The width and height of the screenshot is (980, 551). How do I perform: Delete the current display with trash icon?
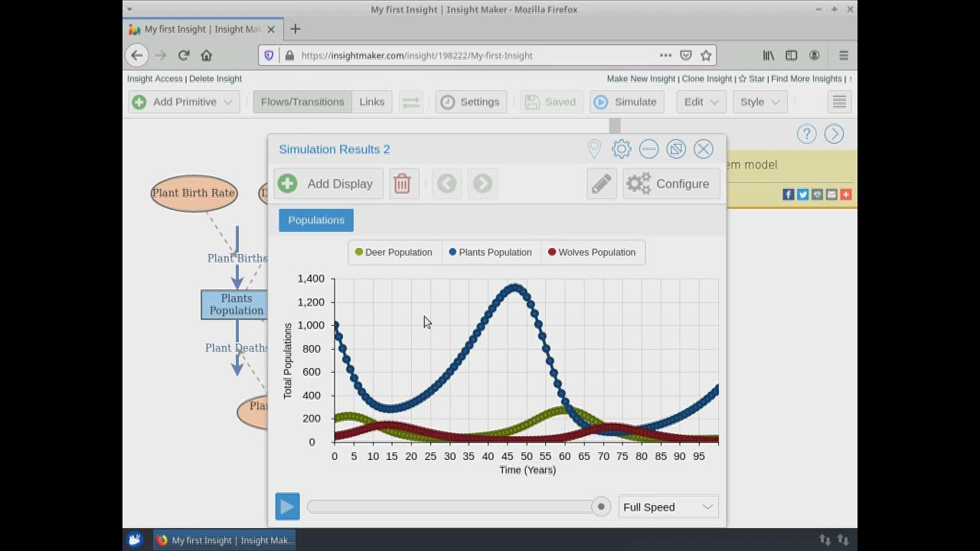403,184
